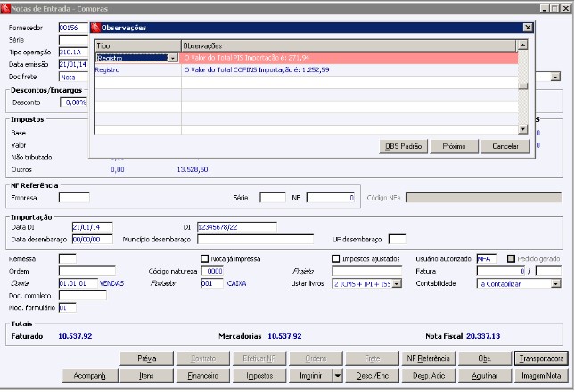Open NF Referência button

(428, 359)
